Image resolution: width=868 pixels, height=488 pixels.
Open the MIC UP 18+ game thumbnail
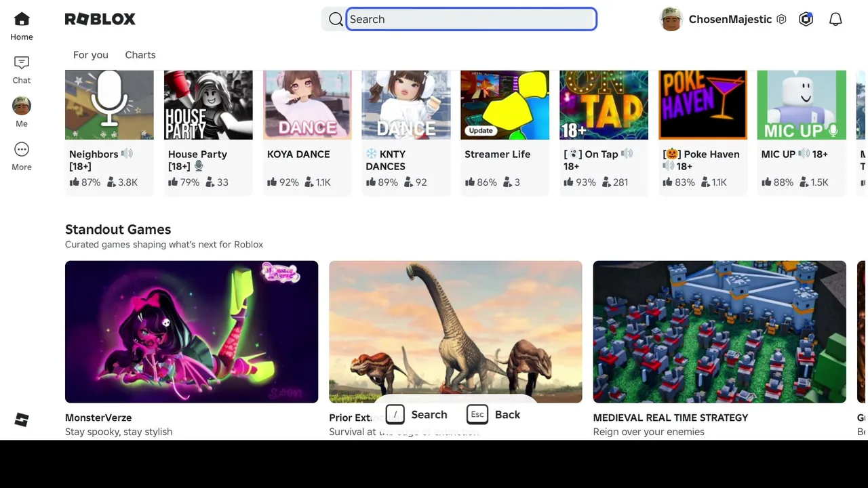click(802, 105)
